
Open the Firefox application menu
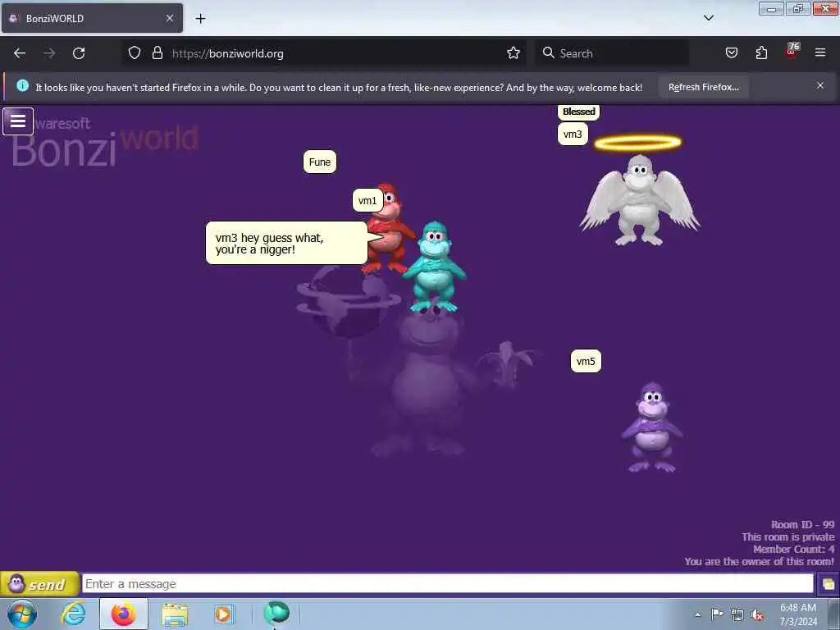coord(820,53)
